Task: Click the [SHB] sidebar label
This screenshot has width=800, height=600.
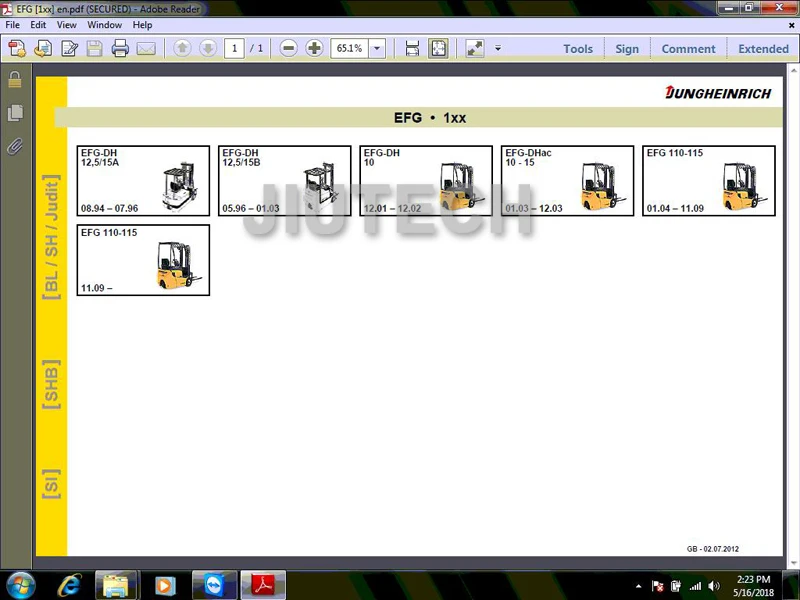Action: (x=51, y=384)
